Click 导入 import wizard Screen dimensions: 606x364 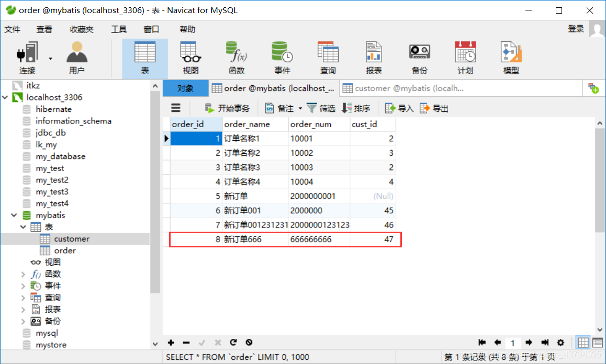point(399,109)
